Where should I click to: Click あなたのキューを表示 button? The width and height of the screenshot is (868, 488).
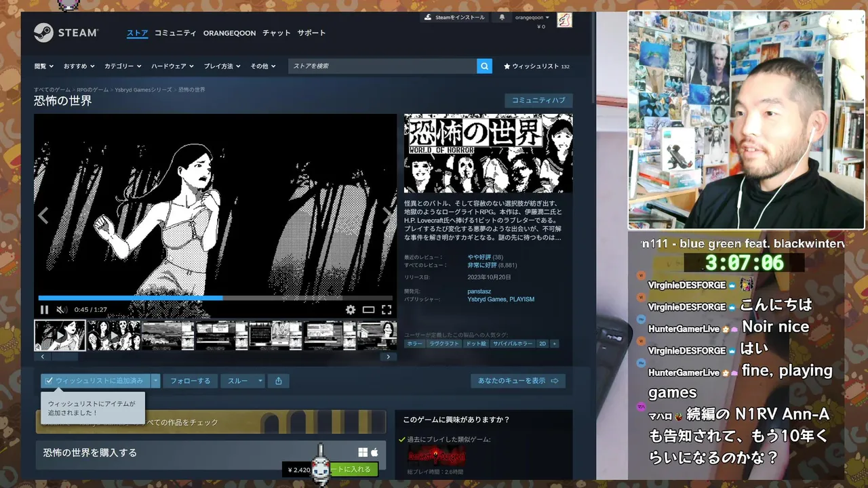point(518,381)
